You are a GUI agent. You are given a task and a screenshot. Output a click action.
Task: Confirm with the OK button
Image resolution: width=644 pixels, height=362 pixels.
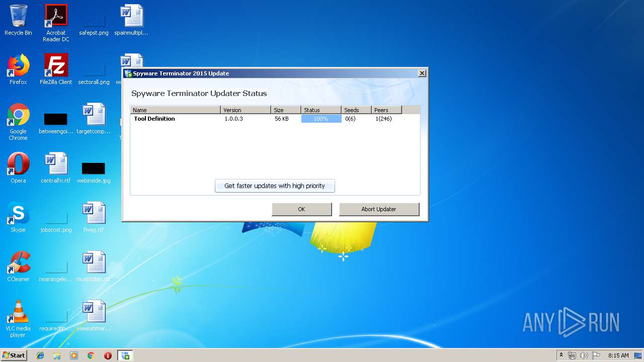302,209
